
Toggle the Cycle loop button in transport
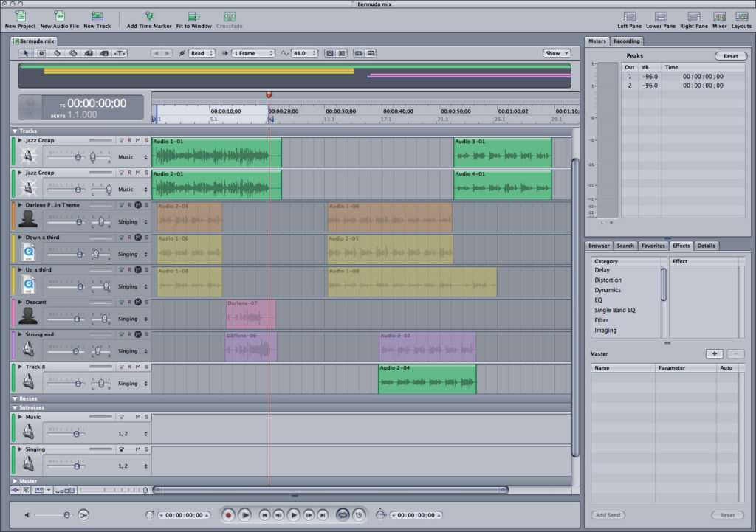[343, 514]
